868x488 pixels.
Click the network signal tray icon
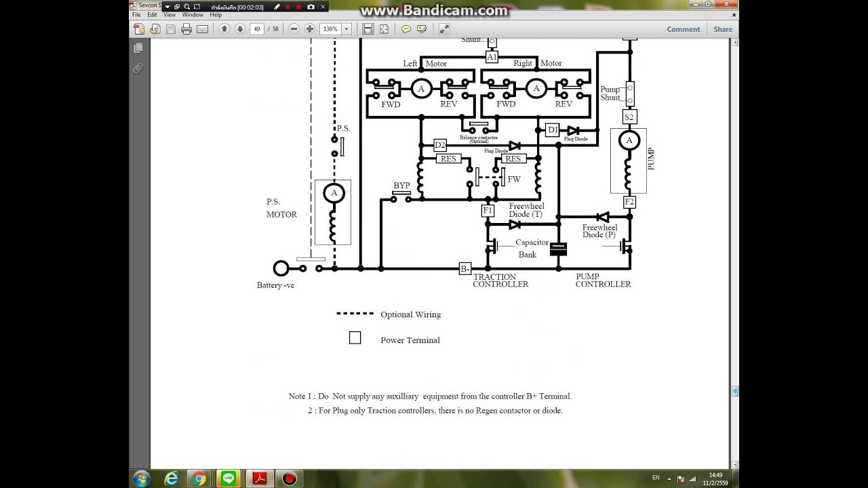(x=691, y=479)
